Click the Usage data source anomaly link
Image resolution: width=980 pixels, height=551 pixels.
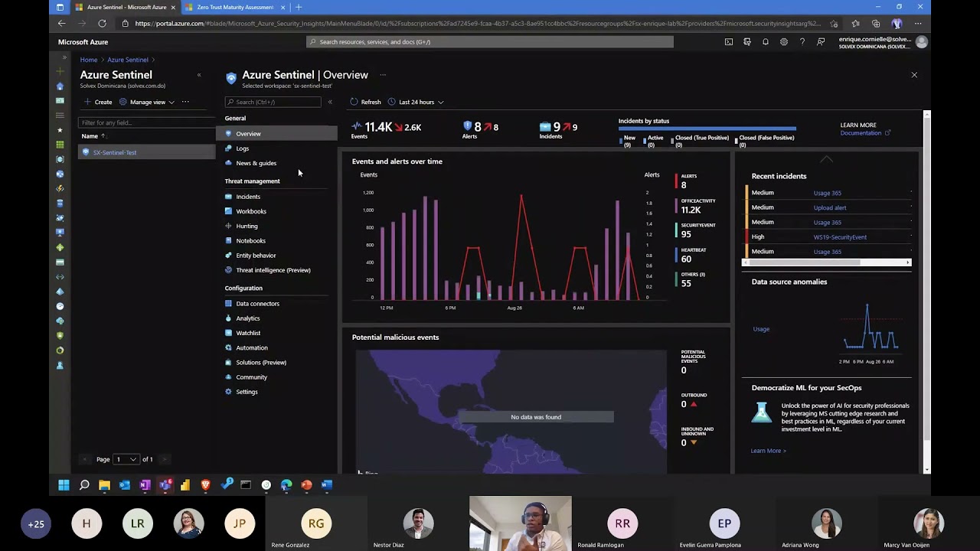tap(761, 329)
